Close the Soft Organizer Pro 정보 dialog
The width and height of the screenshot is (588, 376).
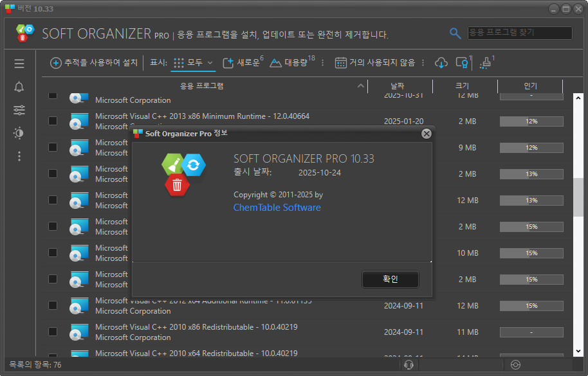pyautogui.click(x=427, y=134)
